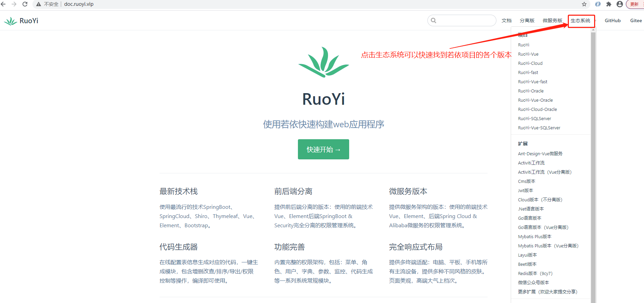
Task: Open the Gitee nav link
Action: pos(636,20)
